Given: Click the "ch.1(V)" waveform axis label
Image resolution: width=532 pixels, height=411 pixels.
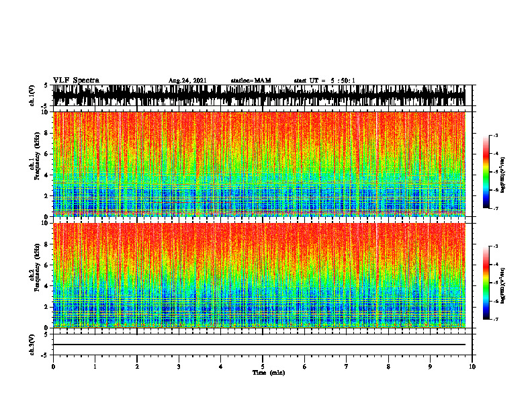Looking at the screenshot, I should (32, 95).
